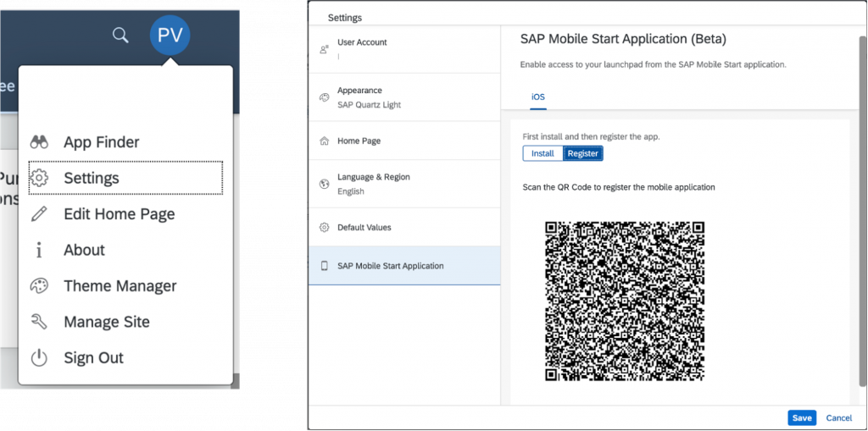Click the Scan the QR Code instruction text
Screen dimensions: 868x431
pos(619,187)
